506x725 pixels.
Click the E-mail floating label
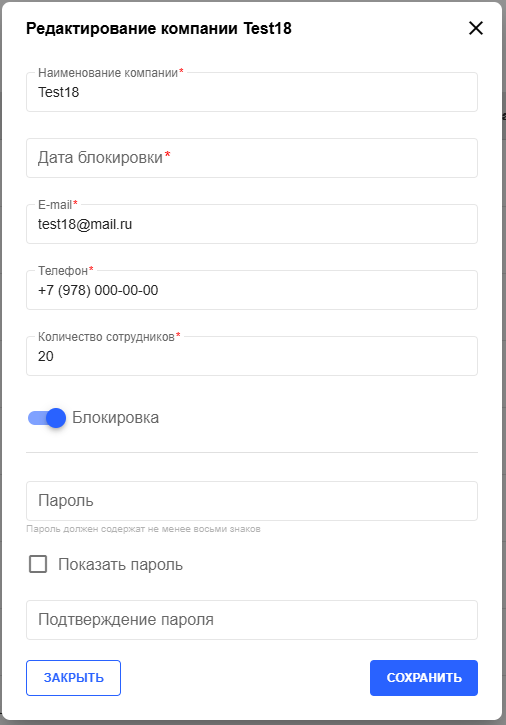point(57,204)
